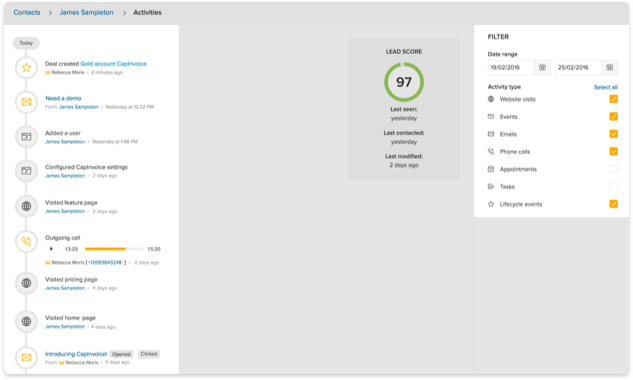Screen dimensions: 633x380
Task: Open the start date calendar picker icon
Action: [542, 67]
